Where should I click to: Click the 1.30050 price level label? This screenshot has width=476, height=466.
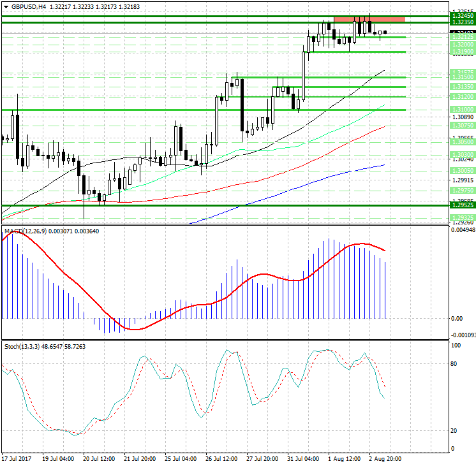461,171
